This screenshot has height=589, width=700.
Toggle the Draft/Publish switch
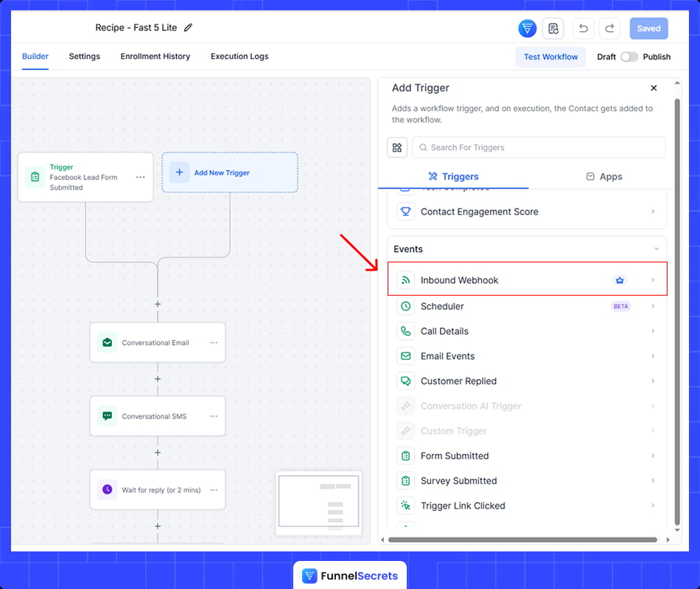(x=629, y=57)
